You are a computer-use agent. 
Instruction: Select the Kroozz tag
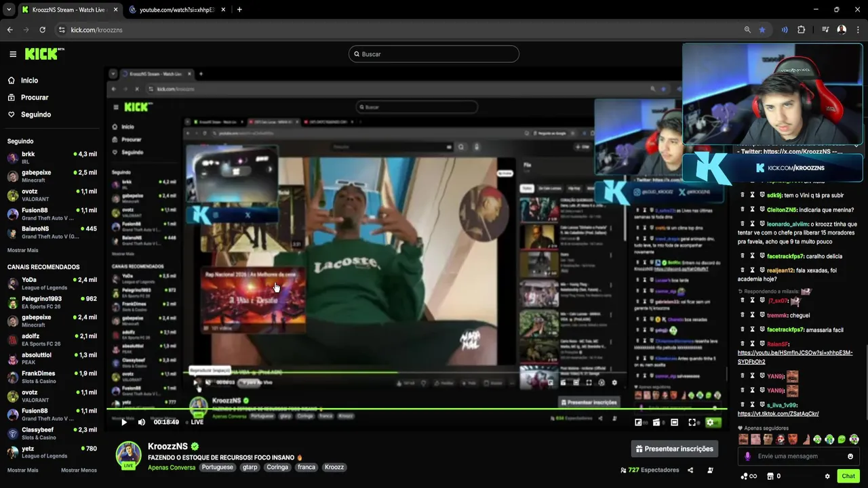coord(334,468)
